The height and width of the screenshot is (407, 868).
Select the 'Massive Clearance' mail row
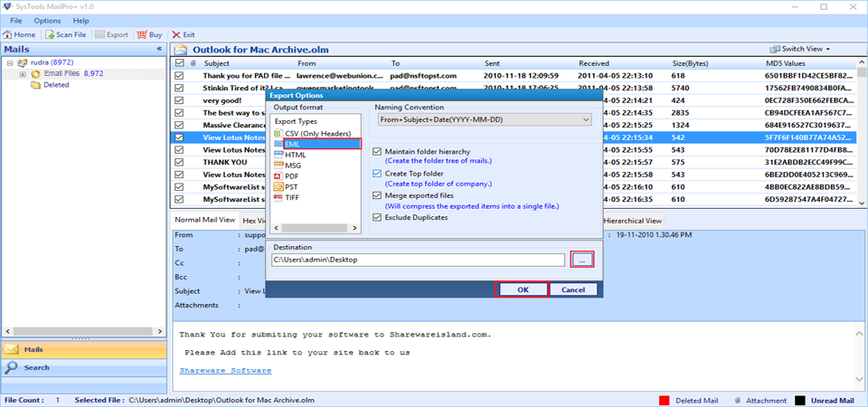coord(514,125)
